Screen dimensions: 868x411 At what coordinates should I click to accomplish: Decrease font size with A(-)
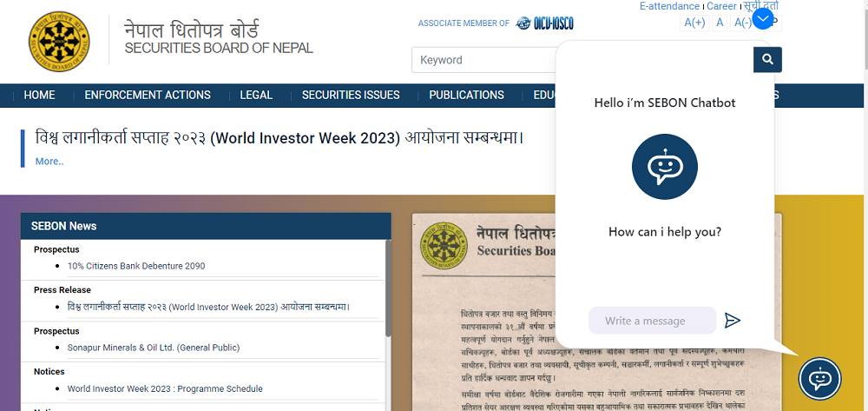click(x=742, y=23)
